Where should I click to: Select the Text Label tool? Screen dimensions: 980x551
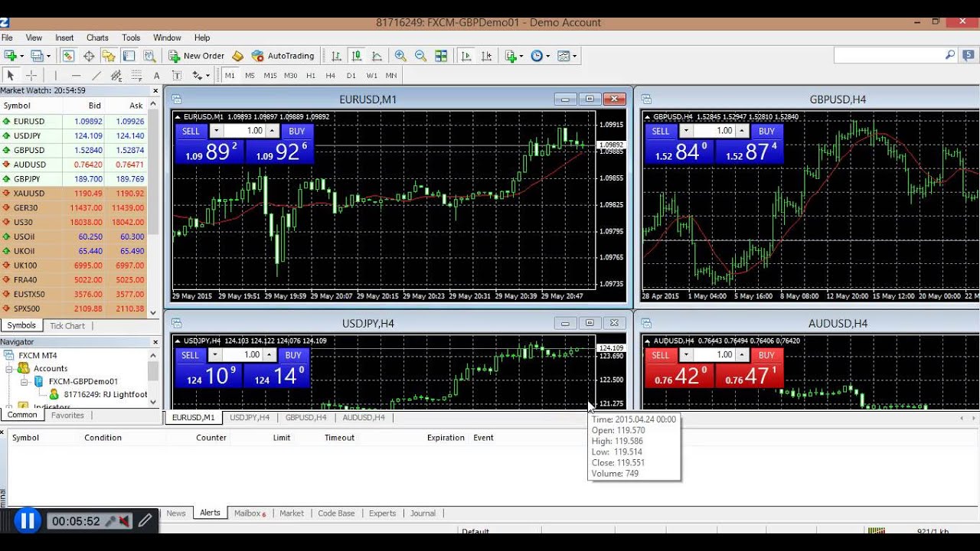[x=177, y=75]
